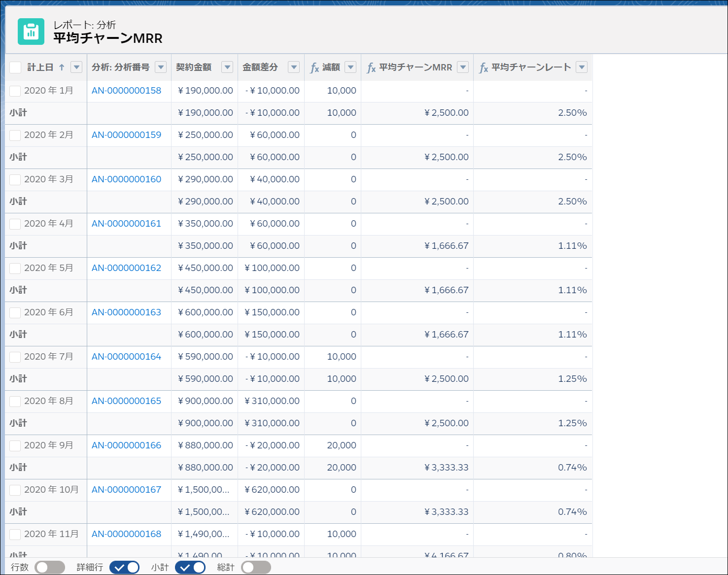The image size is (728, 575).
Task: Open the 金額差分 column dropdown arrow
Action: [x=294, y=68]
